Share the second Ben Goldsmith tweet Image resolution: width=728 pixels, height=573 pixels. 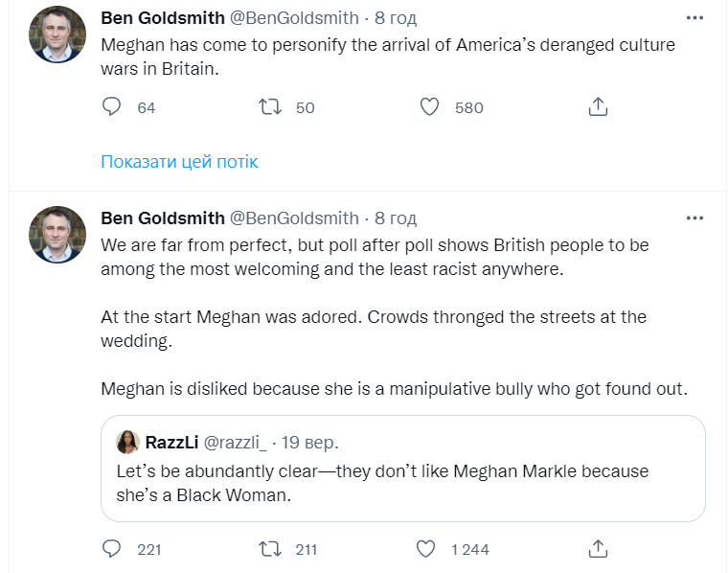point(598,549)
